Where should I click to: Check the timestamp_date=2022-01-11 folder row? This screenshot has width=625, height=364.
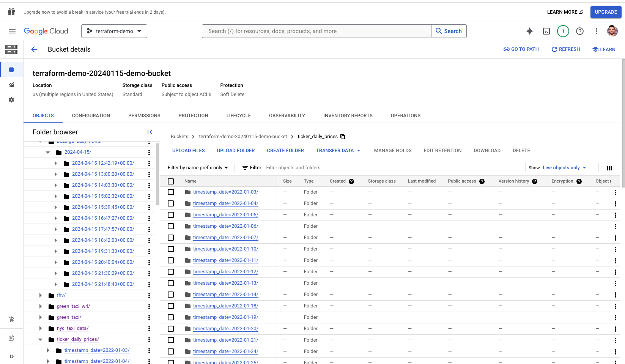click(x=171, y=260)
